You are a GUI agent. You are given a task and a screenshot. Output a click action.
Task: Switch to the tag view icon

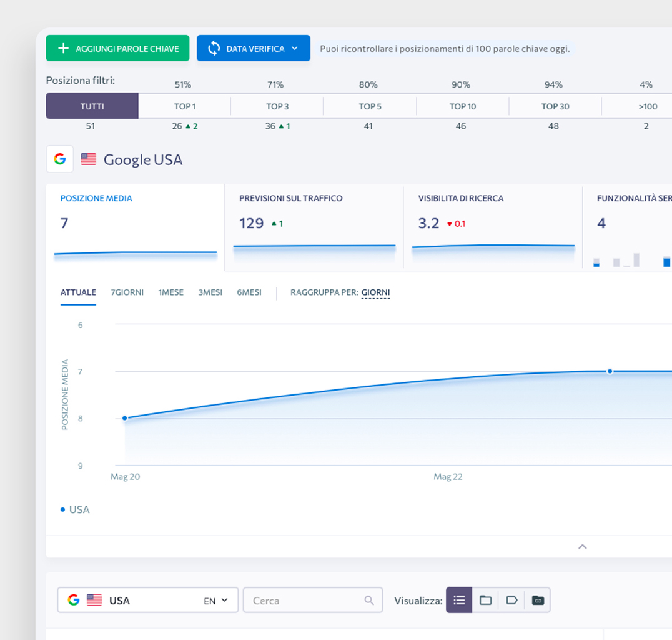point(511,601)
